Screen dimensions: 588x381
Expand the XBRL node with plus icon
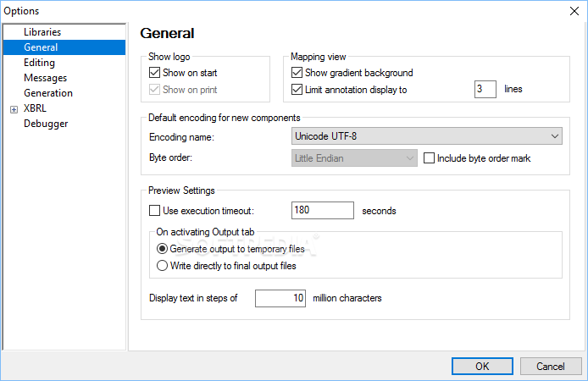[14, 109]
